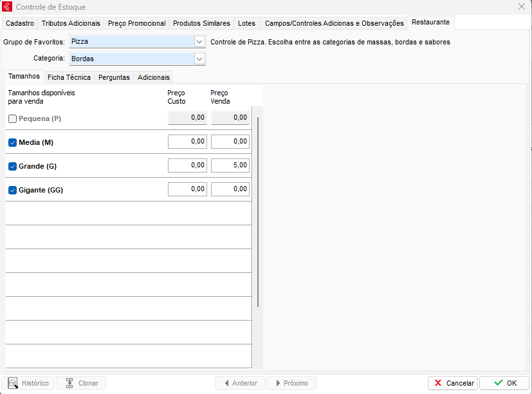Viewport: 532px width, 394px height.
Task: Open the Grupo de Favoritos dropdown
Action: 199,42
